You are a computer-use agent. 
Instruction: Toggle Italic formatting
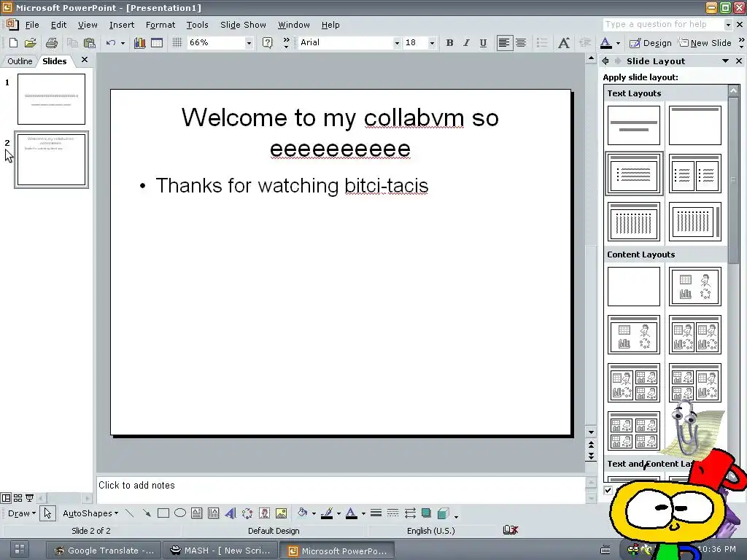466,43
